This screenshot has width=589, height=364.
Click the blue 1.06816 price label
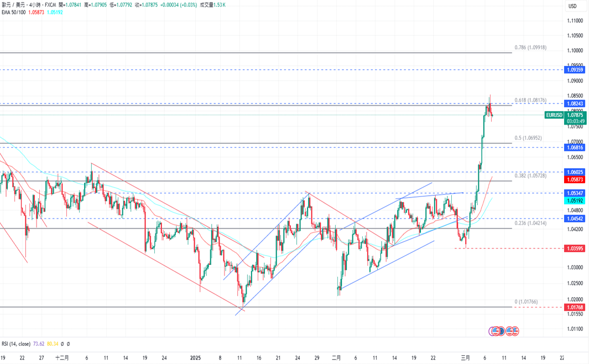pyautogui.click(x=575, y=148)
